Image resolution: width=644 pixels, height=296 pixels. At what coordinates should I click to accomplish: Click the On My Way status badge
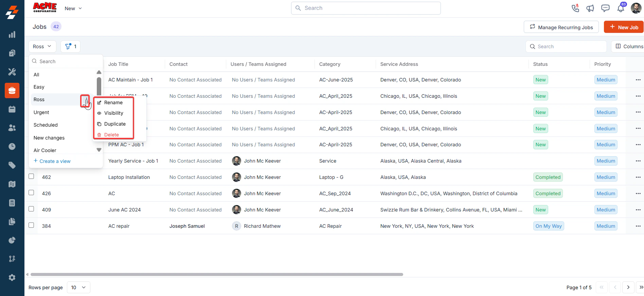pos(548,226)
